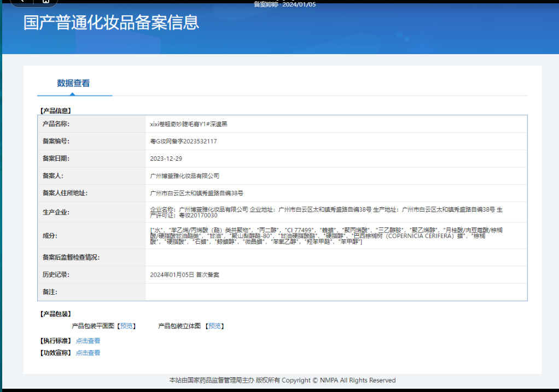Select address 广州市白云区太和镇秀盛路自编38号 in 备案人住所地址 row
The height and width of the screenshot is (392, 559).
click(196, 193)
